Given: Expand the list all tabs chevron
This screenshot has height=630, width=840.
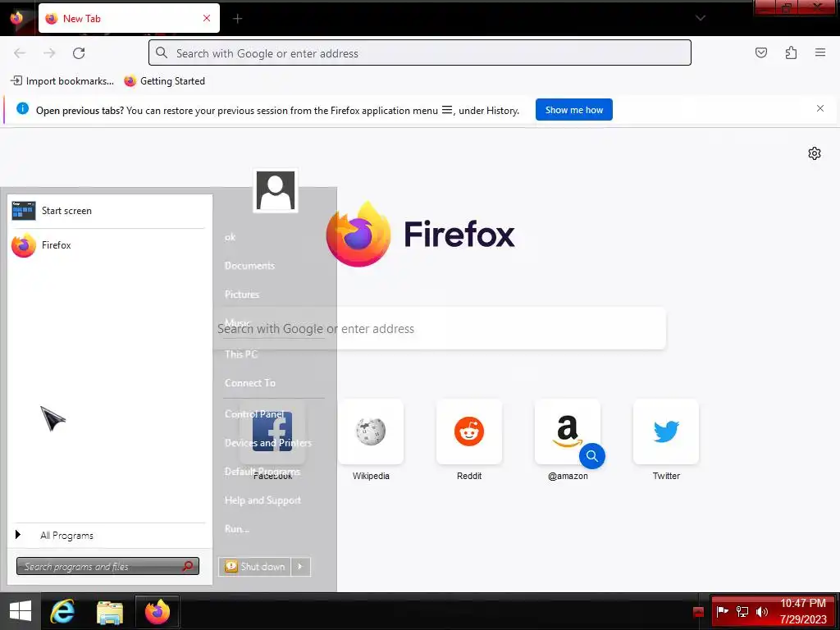Looking at the screenshot, I should point(701,18).
